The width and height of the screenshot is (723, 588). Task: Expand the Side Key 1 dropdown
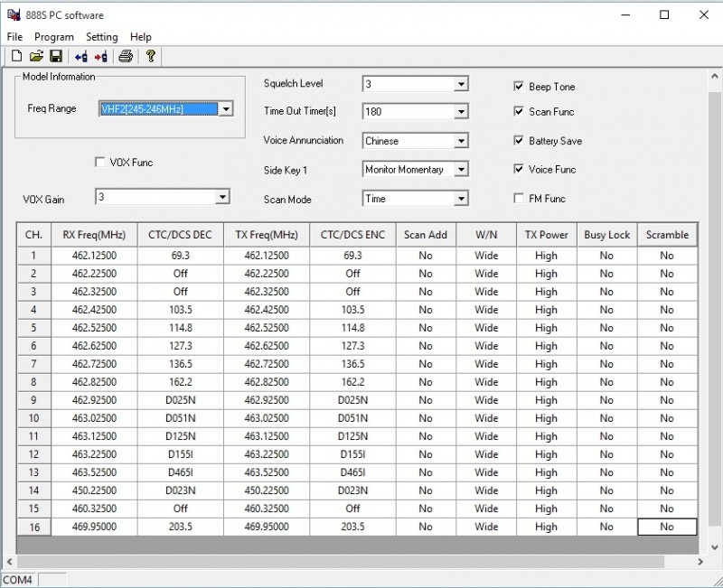(461, 169)
